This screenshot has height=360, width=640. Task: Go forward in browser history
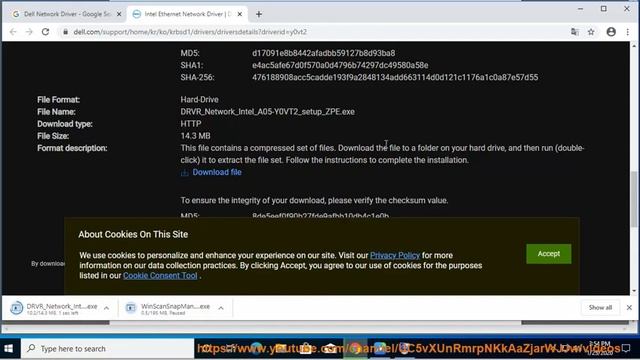pos(29,32)
